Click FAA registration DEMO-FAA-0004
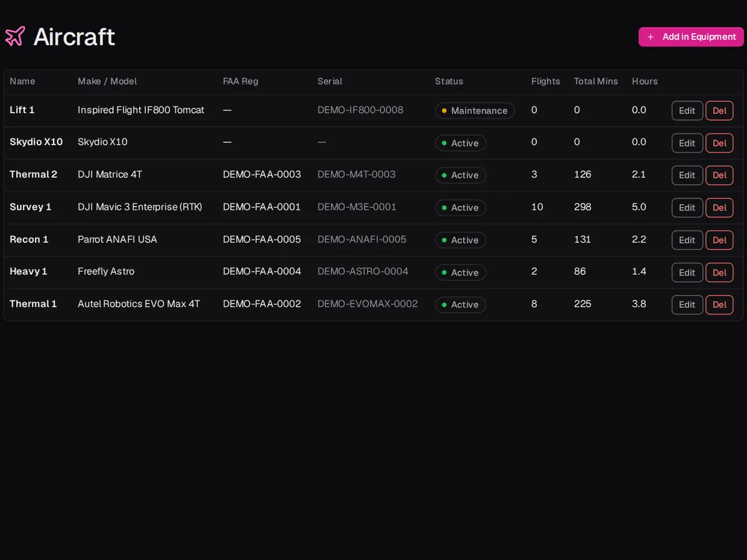This screenshot has width=747, height=560. pos(262,272)
